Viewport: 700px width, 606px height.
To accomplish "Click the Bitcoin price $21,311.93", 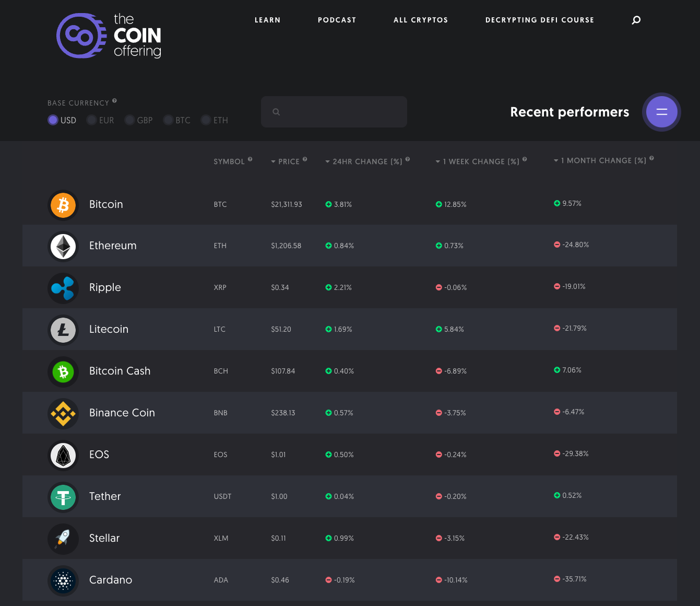I will tap(287, 204).
